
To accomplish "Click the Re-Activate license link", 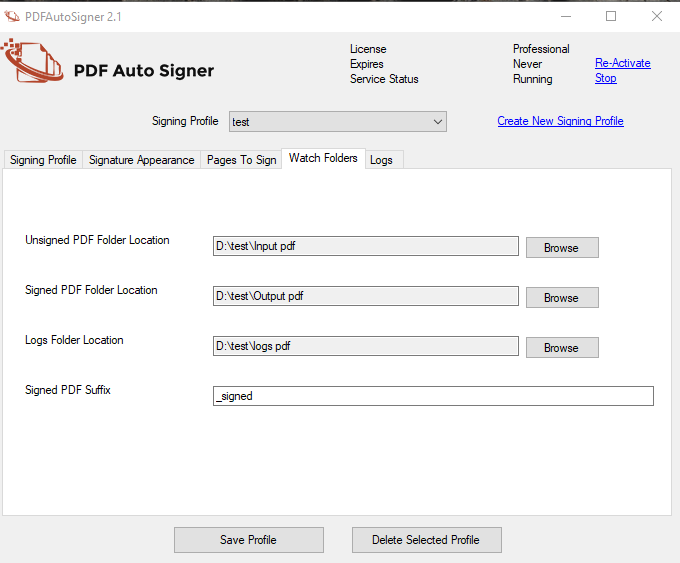I will (622, 63).
